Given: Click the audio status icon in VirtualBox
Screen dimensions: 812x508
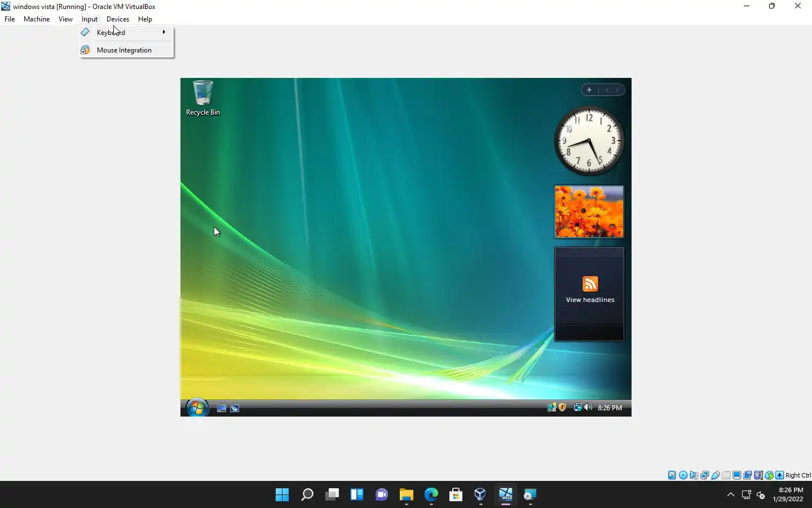Looking at the screenshot, I should pos(694,475).
